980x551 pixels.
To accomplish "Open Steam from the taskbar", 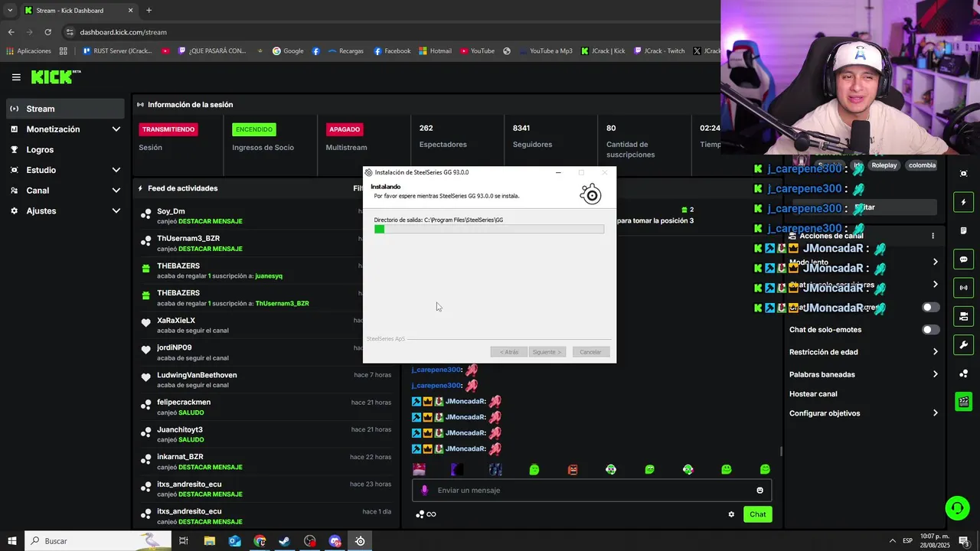I will [284, 541].
